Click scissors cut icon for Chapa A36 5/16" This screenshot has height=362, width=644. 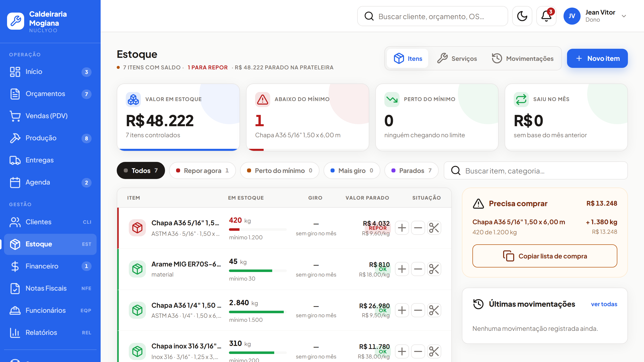point(434,228)
